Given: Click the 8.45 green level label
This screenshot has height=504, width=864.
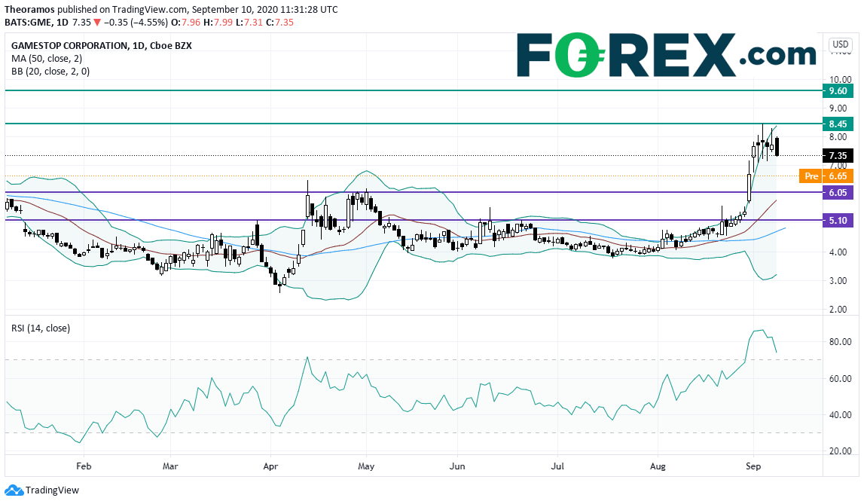Looking at the screenshot, I should click(838, 124).
